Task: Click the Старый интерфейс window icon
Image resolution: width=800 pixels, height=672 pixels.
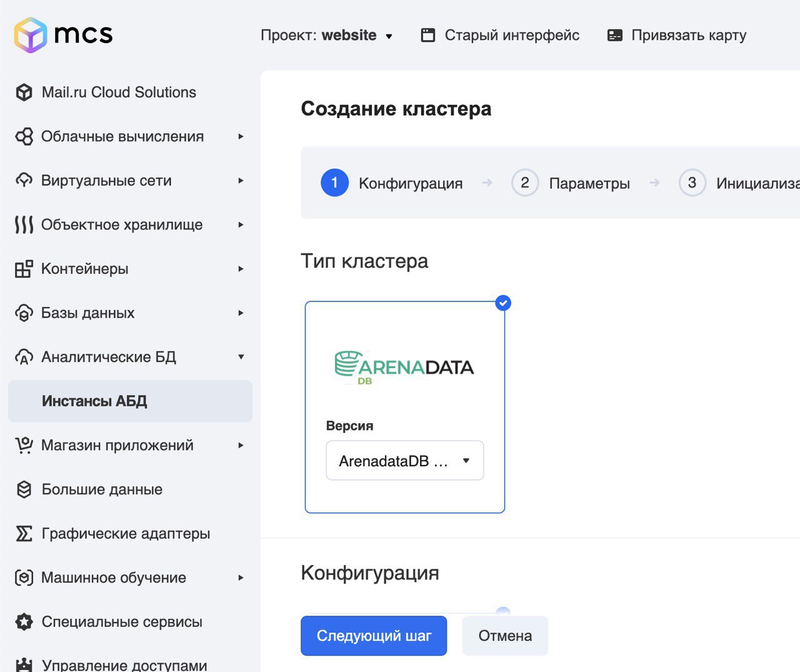Action: [428, 35]
